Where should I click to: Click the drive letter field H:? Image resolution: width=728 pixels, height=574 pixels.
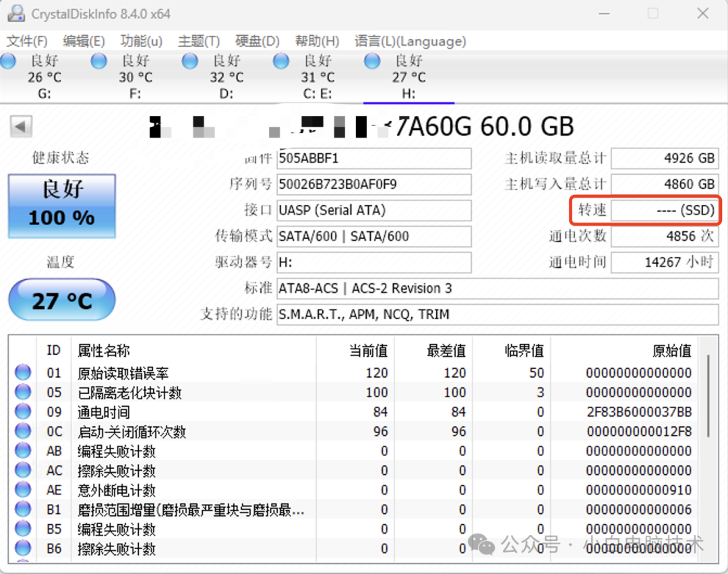(x=373, y=262)
